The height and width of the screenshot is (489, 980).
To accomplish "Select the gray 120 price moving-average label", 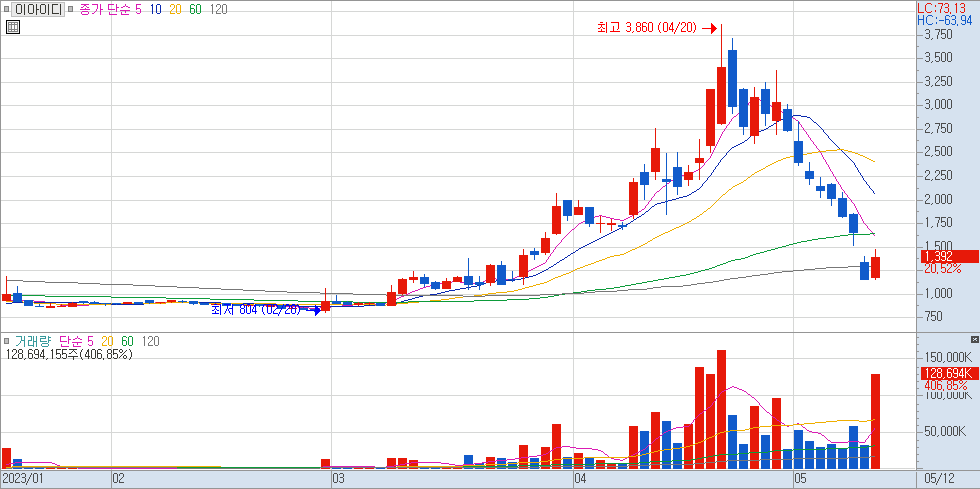I will [219, 9].
